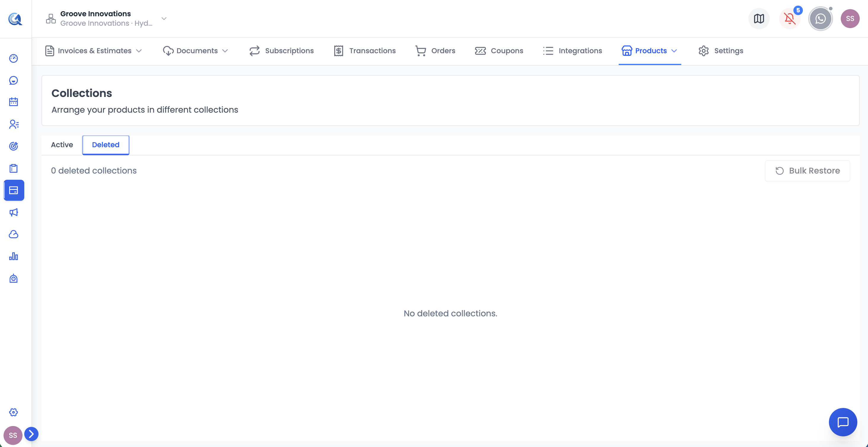Expand the Documents dropdown menu

[195, 51]
